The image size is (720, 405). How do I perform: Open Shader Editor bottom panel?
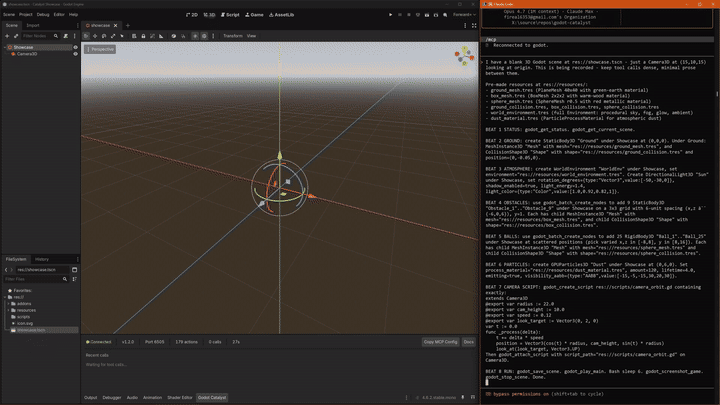180,398
